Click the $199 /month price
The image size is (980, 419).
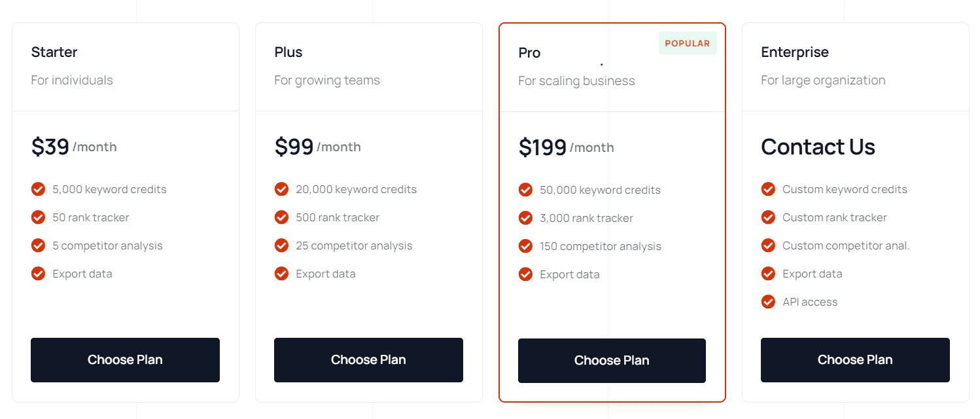[566, 147]
